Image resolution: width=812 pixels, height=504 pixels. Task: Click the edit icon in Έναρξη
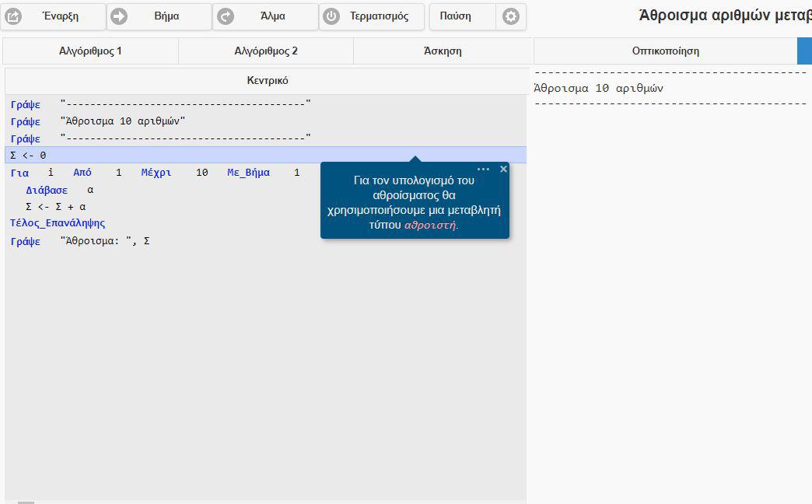pyautogui.click(x=13, y=16)
